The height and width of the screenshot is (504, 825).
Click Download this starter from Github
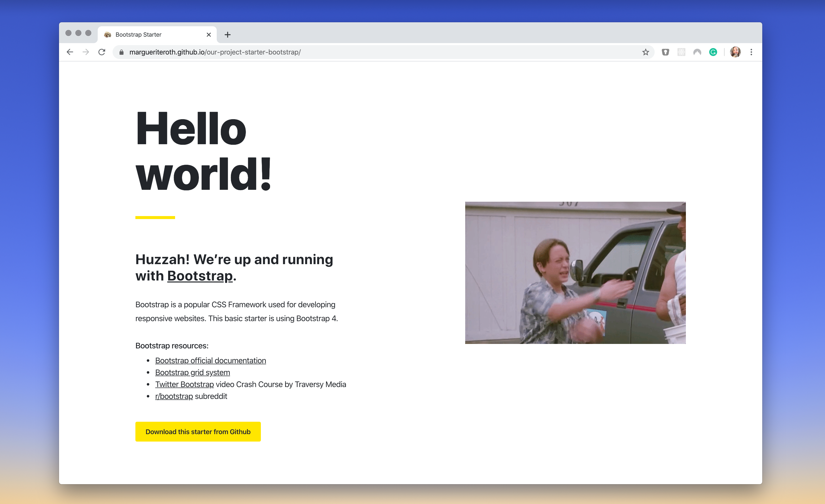198,432
